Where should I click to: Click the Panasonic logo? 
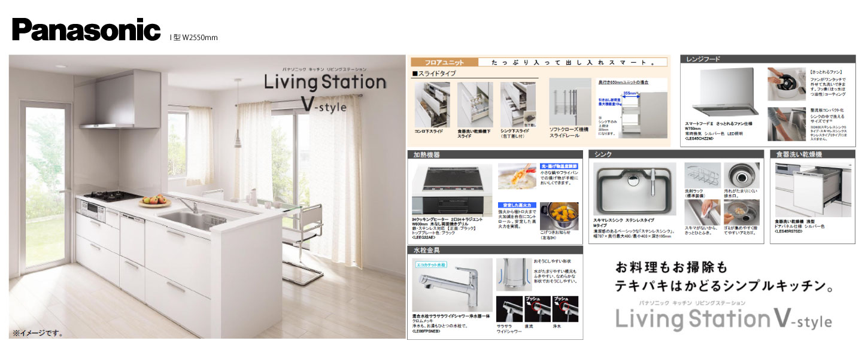pos(86,29)
